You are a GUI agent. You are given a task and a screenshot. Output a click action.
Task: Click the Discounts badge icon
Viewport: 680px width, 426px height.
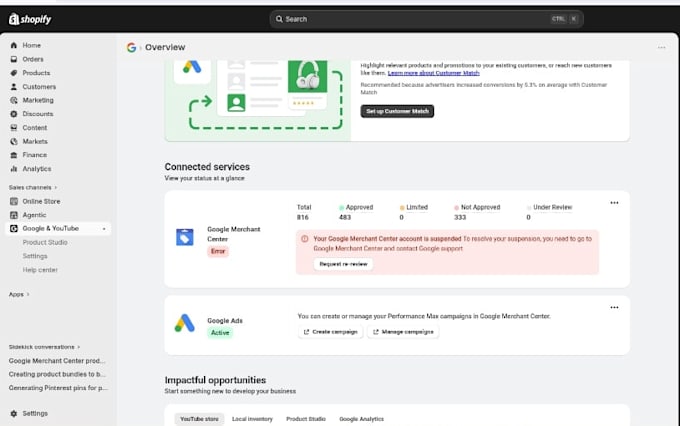[14, 114]
